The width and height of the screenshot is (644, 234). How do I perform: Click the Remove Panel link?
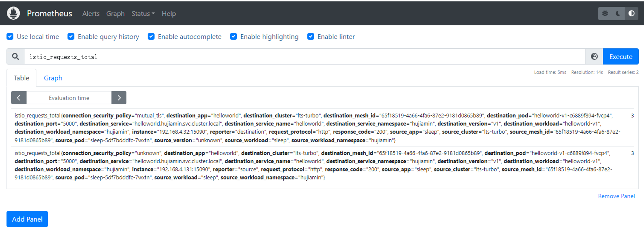click(x=616, y=196)
